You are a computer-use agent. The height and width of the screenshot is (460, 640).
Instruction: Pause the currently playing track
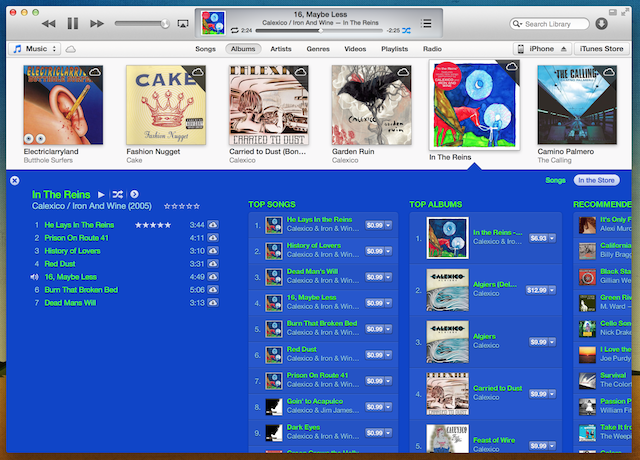[72, 22]
